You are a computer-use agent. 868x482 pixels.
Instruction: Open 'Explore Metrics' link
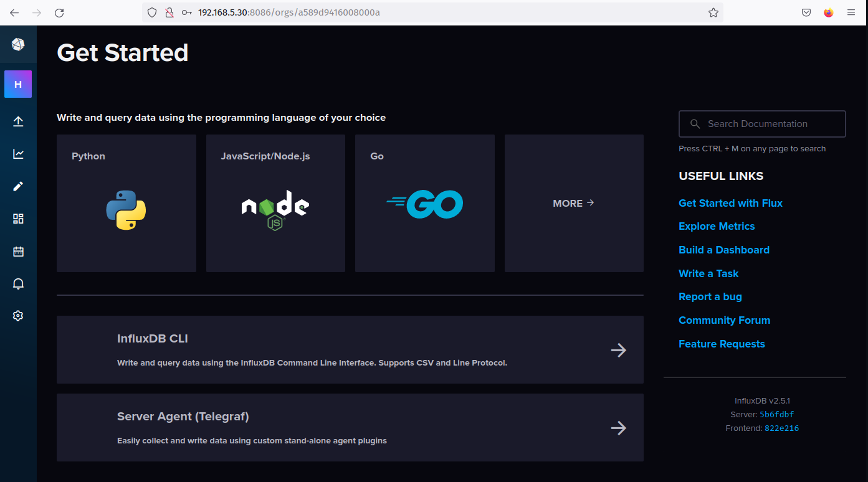tap(717, 226)
